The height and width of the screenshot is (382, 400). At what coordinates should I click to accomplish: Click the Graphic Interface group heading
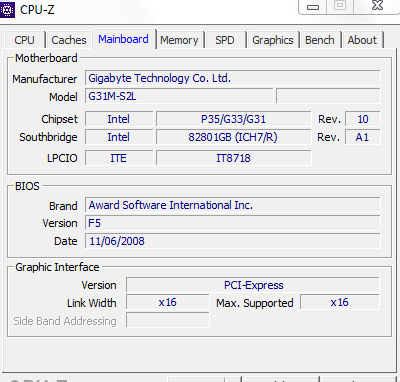point(57,267)
